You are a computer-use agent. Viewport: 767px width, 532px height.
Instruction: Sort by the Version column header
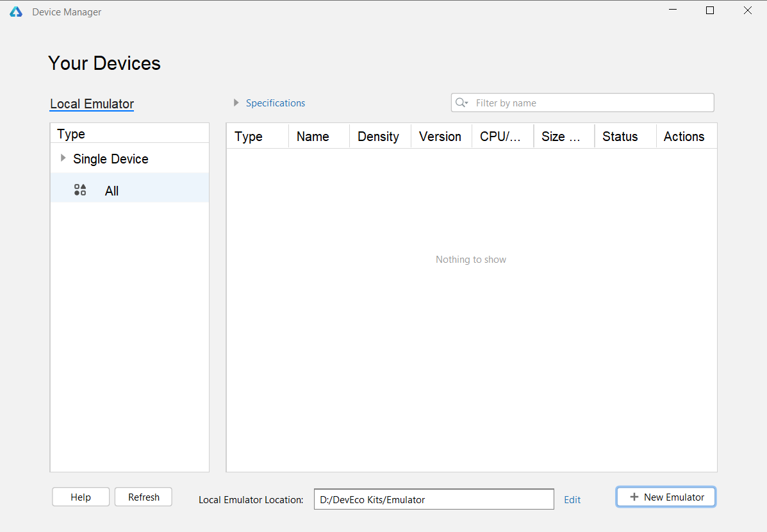(441, 136)
